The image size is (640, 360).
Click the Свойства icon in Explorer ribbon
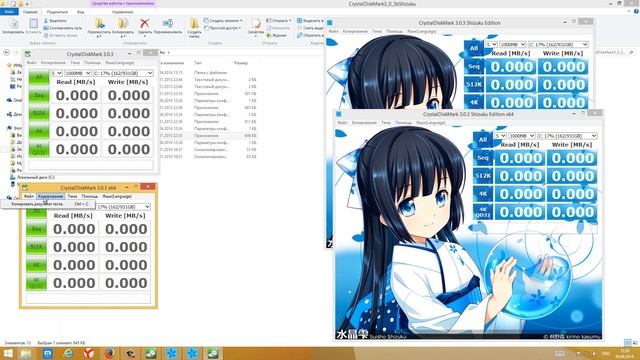click(256, 24)
